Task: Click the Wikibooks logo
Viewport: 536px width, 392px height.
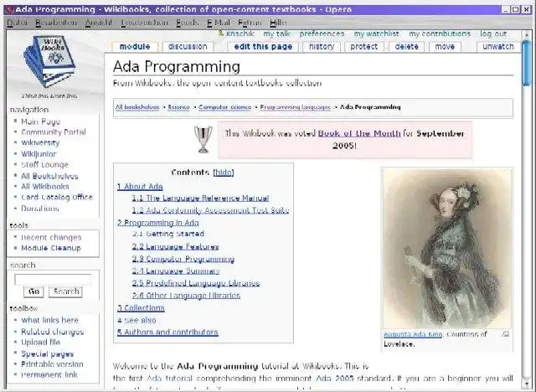Action: [50, 61]
